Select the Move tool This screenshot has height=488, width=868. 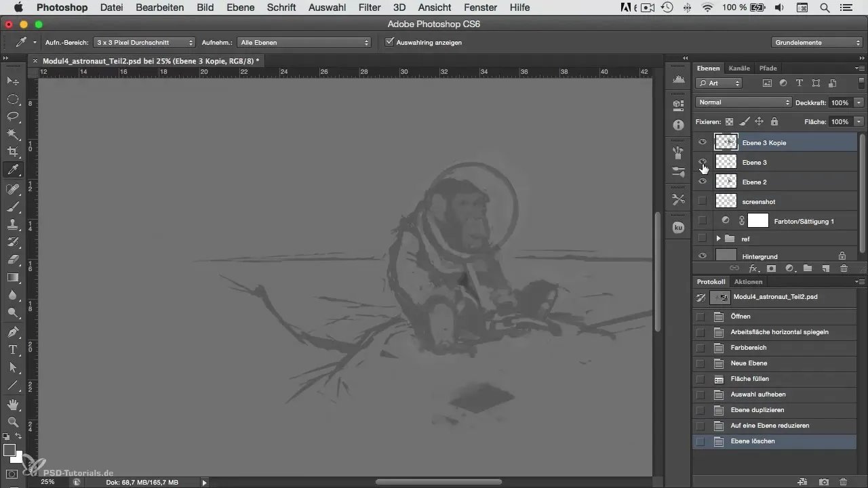(12, 81)
